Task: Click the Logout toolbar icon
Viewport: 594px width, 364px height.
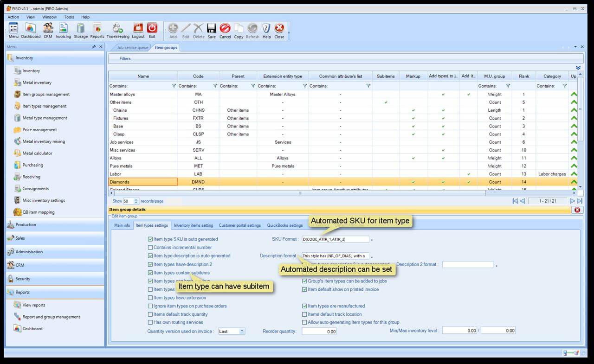Action: click(138, 31)
